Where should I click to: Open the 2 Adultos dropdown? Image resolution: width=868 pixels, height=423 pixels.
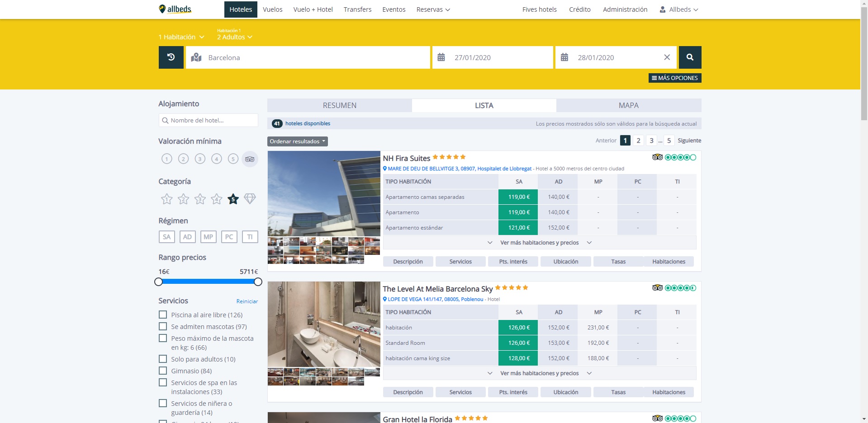click(x=235, y=37)
